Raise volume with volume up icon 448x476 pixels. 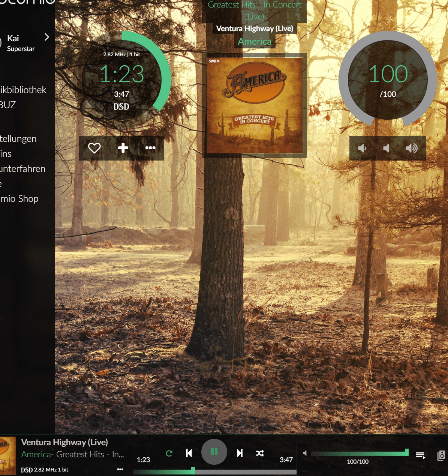pyautogui.click(x=412, y=149)
